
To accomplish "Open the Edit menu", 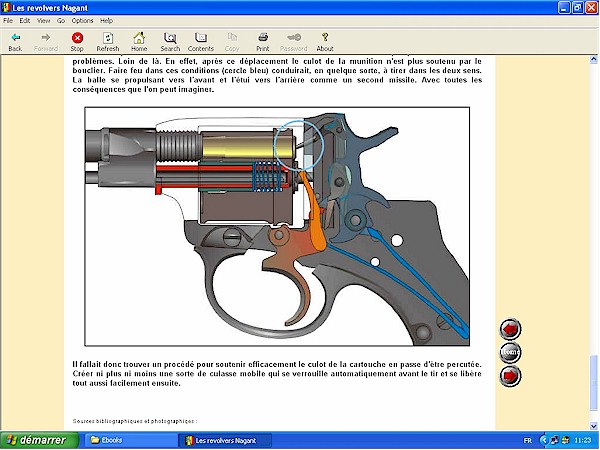I will click(25, 21).
